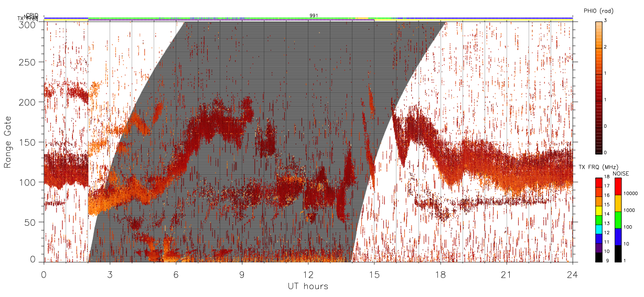Click the 'UT hours' x-axis title

click(x=308, y=286)
